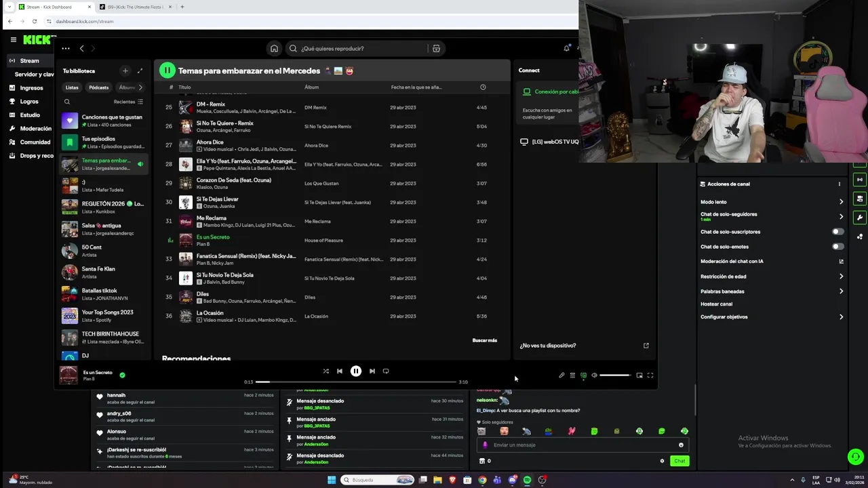This screenshot has width=868, height=488.
Task: Open the Spotify miniplayer
Action: (x=639, y=375)
